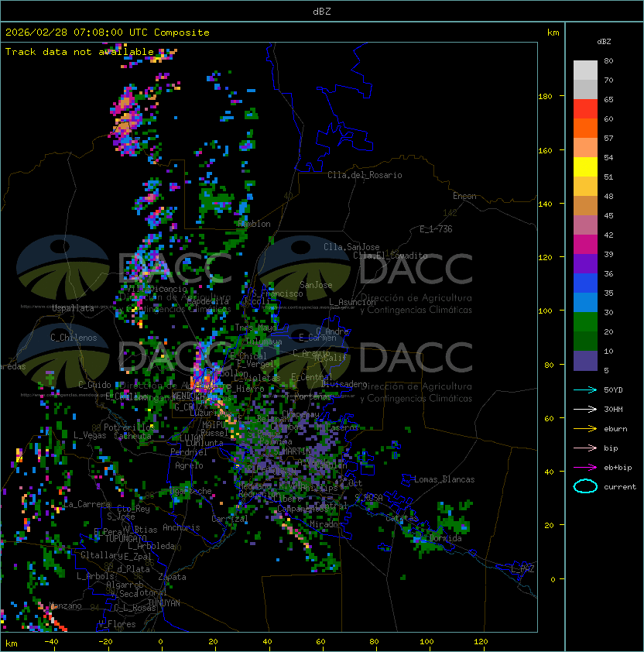Select the pink 45-42 dBZ color band
644x652 pixels.
point(585,225)
